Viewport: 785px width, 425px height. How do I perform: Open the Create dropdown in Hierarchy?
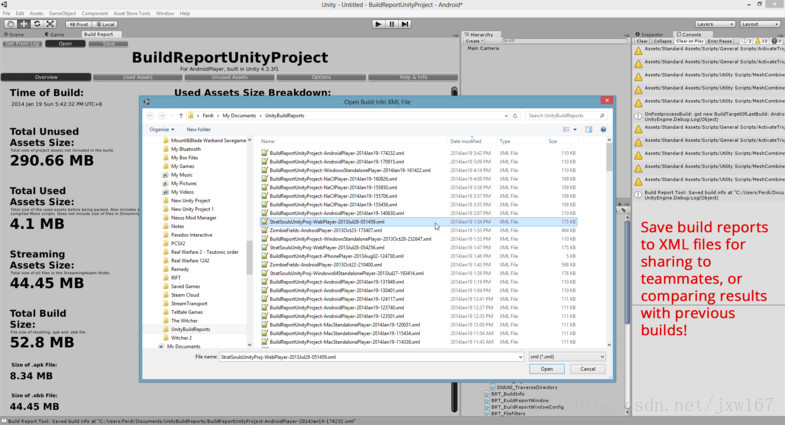(474, 41)
